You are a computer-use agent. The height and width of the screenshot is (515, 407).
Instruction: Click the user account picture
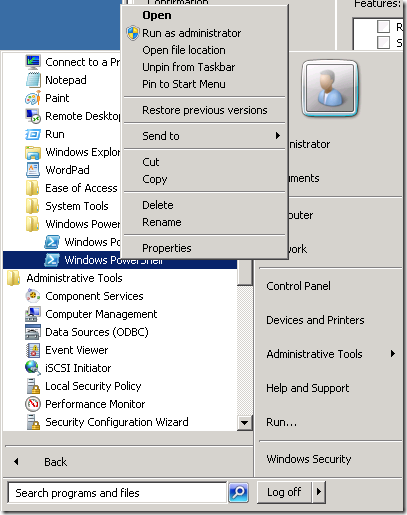[x=330, y=88]
